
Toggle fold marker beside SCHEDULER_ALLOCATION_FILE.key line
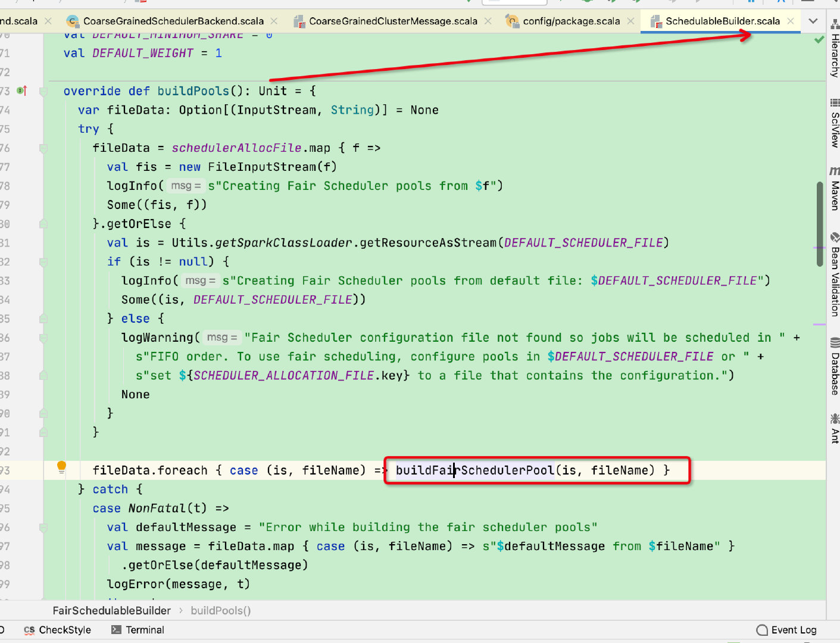43,376
